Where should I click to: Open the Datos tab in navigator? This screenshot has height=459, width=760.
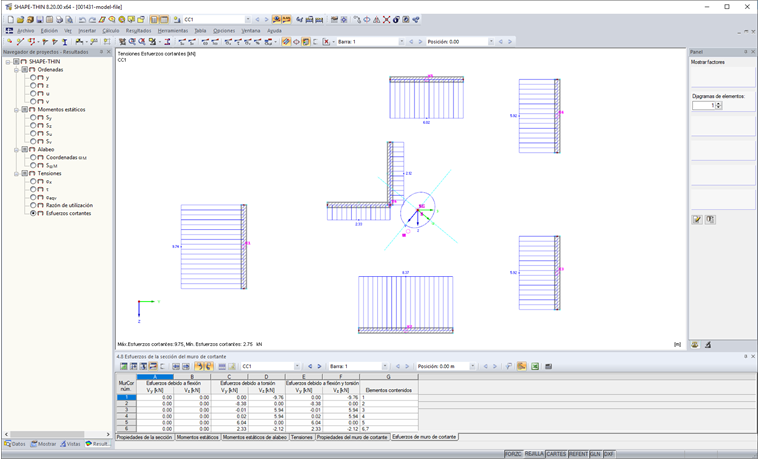15,444
